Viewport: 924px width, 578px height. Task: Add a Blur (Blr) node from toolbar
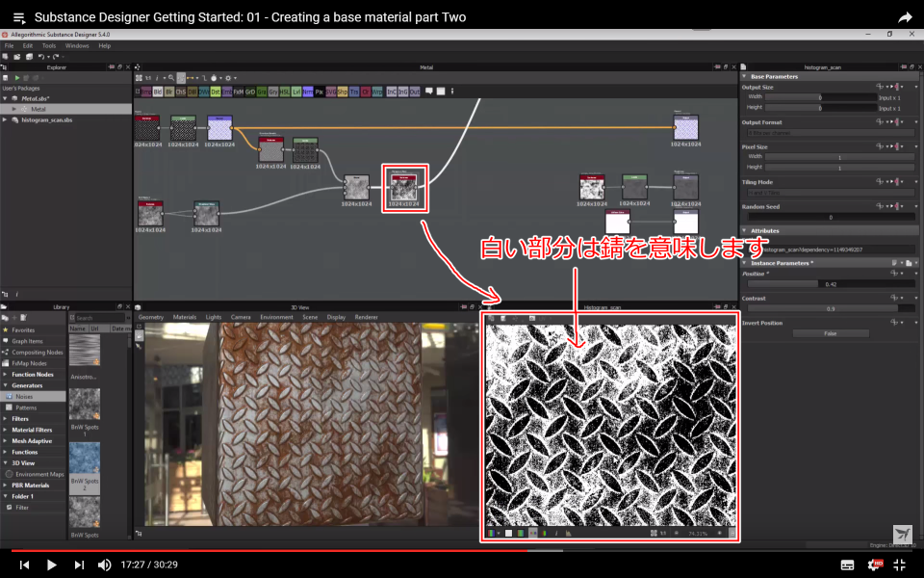click(169, 92)
